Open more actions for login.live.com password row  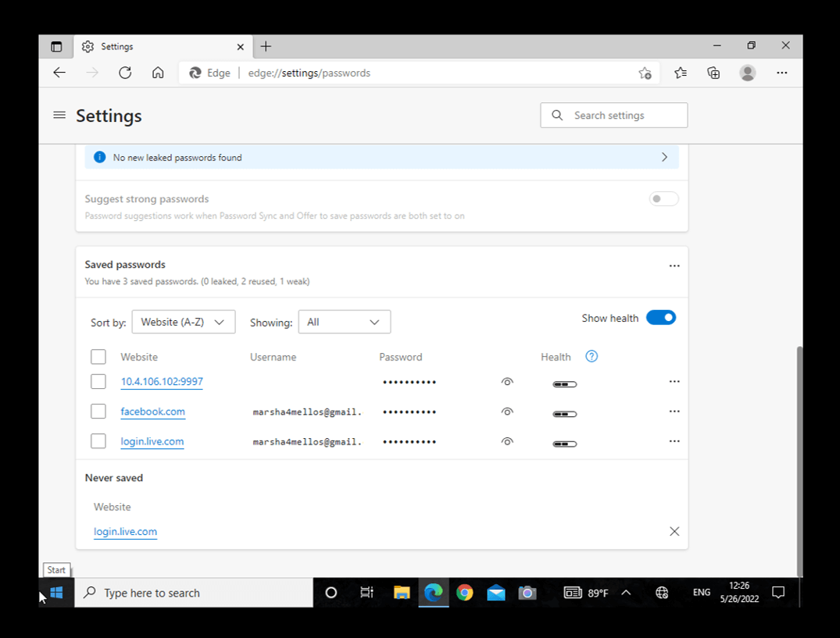[x=674, y=441]
